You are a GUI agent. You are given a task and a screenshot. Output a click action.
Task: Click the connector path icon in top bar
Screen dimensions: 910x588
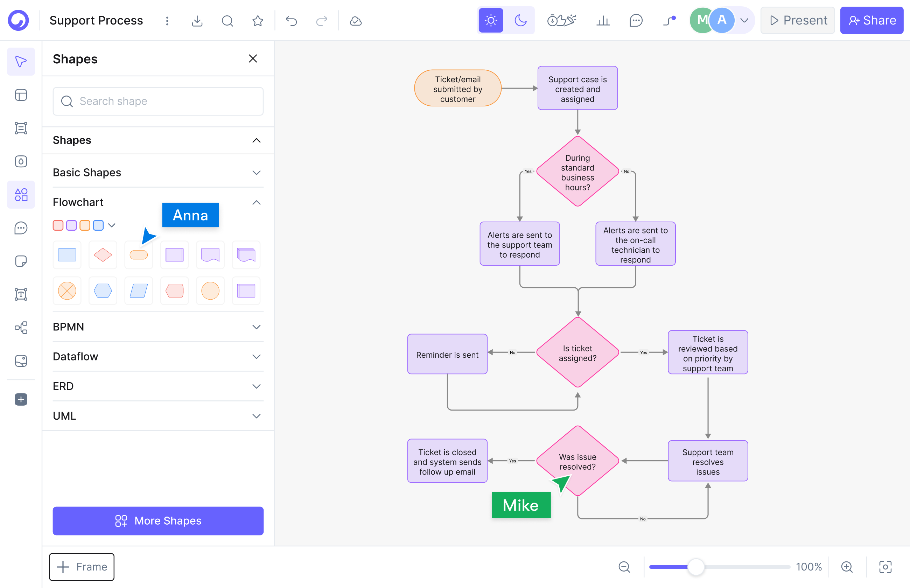click(x=670, y=20)
